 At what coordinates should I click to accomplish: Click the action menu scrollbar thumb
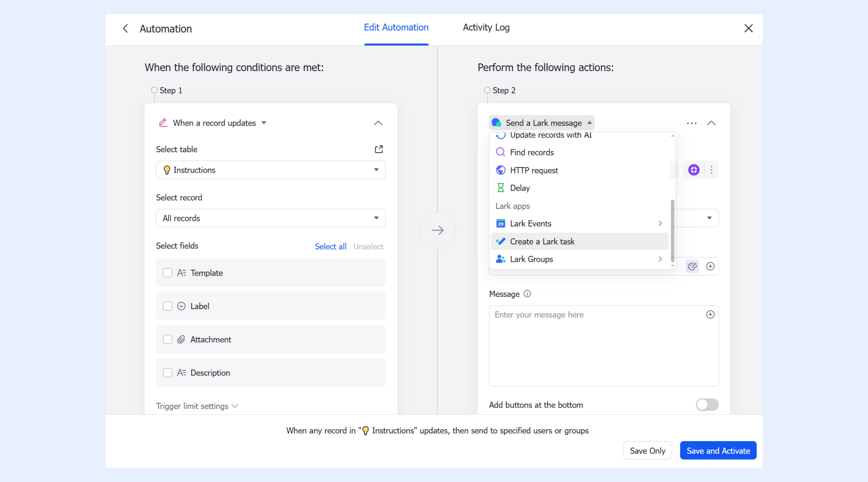[x=672, y=231]
